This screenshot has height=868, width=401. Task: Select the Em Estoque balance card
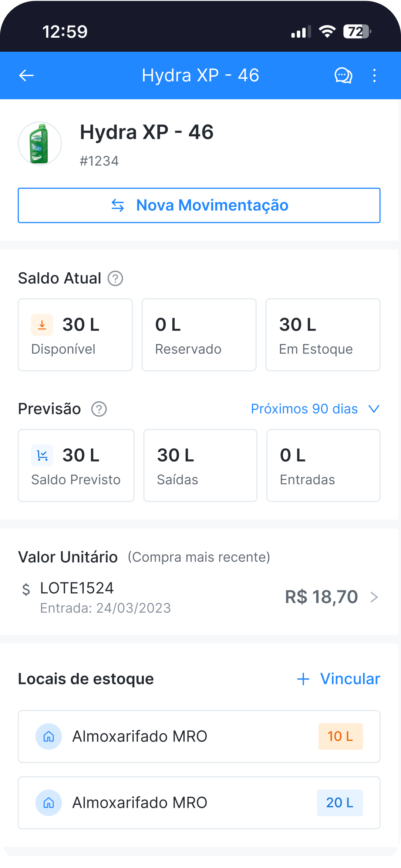click(x=323, y=335)
